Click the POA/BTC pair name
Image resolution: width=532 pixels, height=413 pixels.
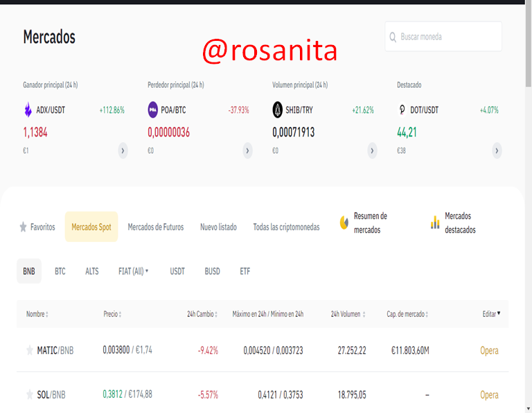pos(173,110)
